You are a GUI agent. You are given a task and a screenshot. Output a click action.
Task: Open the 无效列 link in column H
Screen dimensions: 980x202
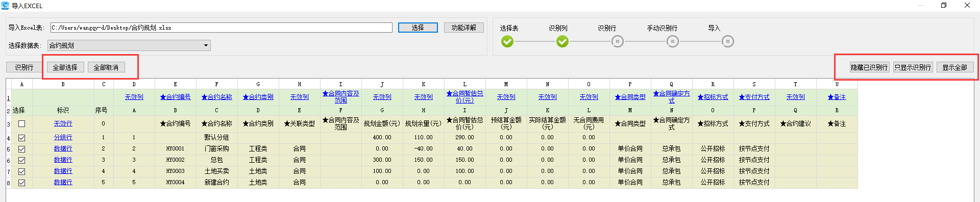point(300,97)
